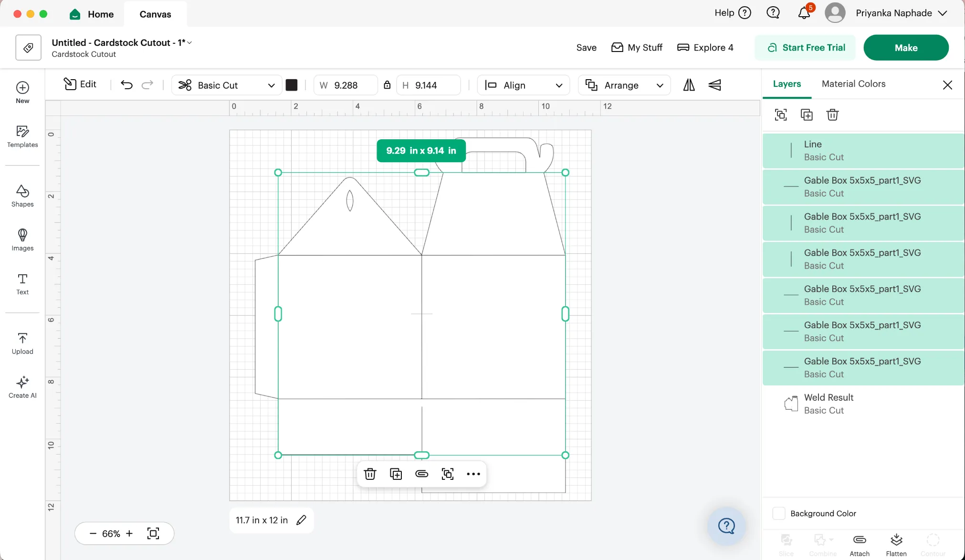Open the Images library
Viewport: 965px width, 560px height.
22,240
